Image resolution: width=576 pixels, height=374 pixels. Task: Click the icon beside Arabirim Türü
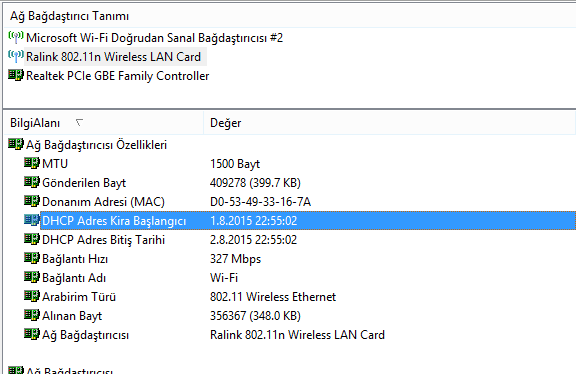click(x=32, y=296)
